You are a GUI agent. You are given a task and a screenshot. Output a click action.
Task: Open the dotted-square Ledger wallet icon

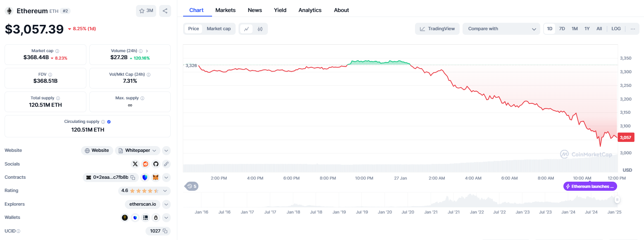pyautogui.click(x=145, y=217)
